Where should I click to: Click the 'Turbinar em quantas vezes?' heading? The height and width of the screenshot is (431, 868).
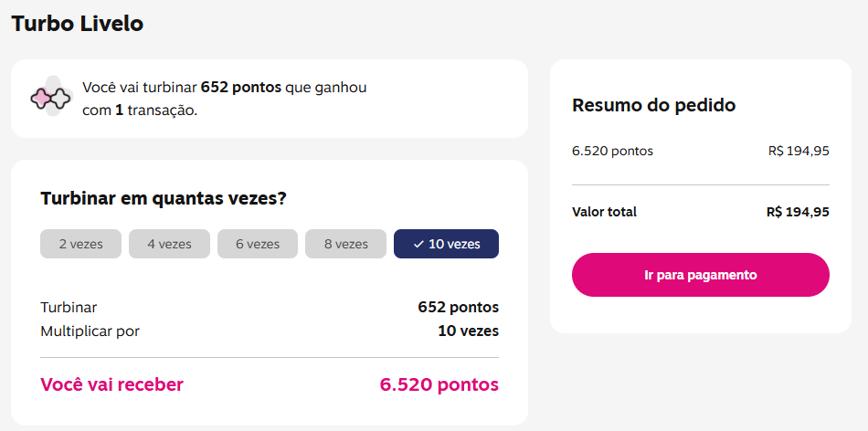click(164, 198)
